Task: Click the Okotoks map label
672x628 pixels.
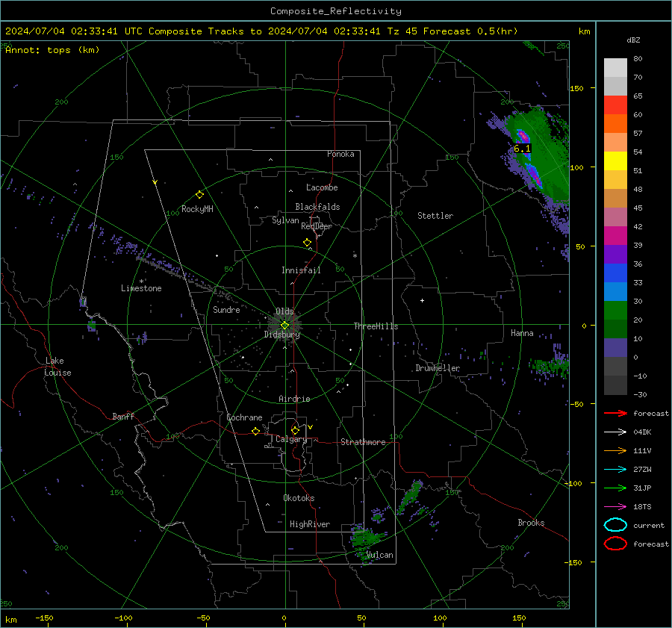Action: tap(299, 498)
